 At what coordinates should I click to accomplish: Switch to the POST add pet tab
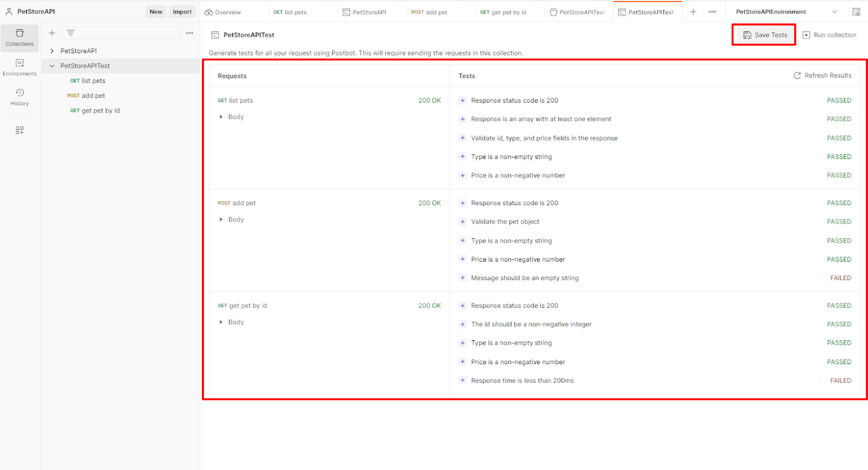429,12
